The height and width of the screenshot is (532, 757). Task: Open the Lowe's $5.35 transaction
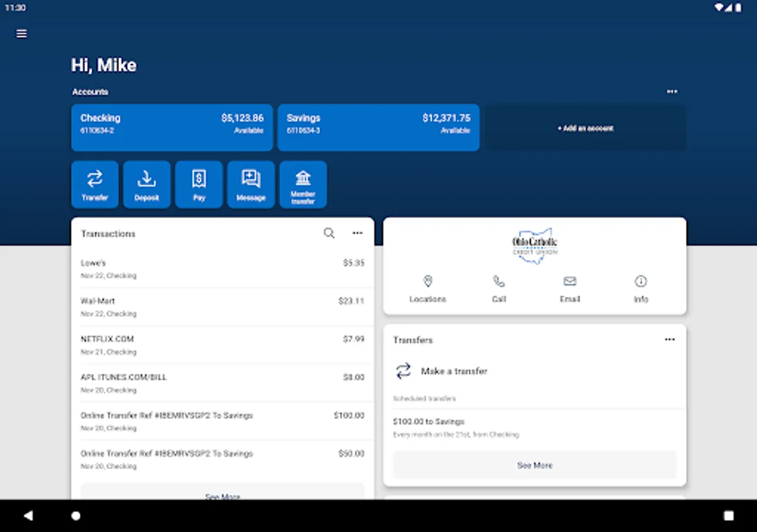tap(222, 269)
